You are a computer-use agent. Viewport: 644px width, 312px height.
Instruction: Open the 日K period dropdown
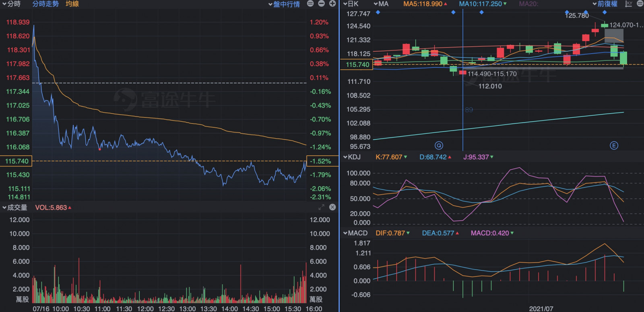tap(351, 4)
